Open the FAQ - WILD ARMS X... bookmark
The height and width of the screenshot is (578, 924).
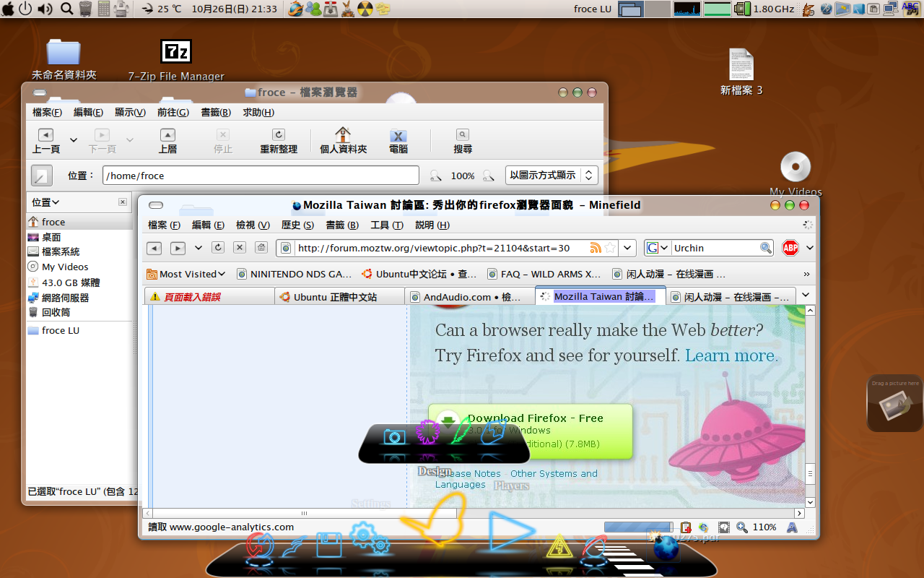[x=545, y=274]
